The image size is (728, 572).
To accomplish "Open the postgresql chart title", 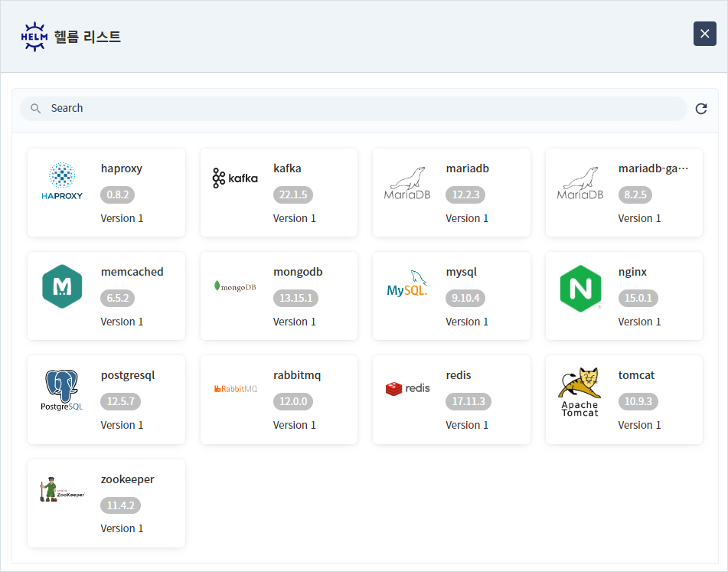I will (128, 376).
